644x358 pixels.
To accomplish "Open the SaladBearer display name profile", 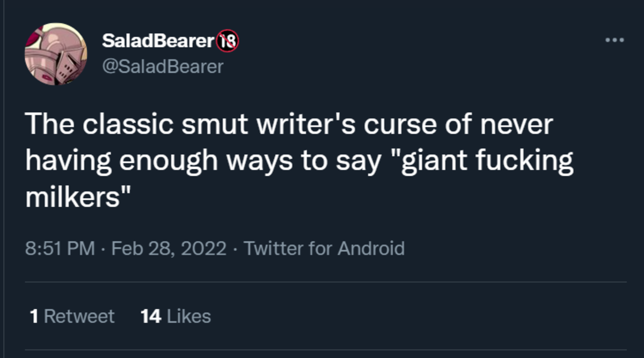I will (x=158, y=41).
